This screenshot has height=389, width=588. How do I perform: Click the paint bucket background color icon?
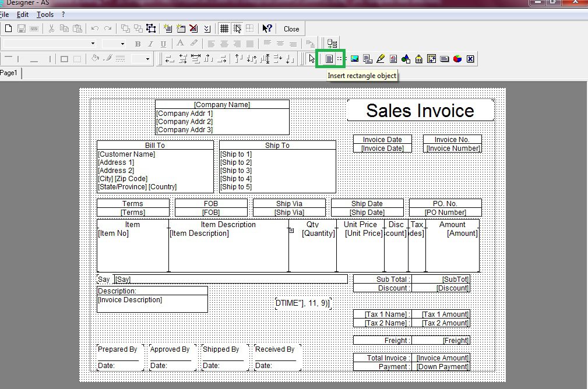pyautogui.click(x=95, y=59)
